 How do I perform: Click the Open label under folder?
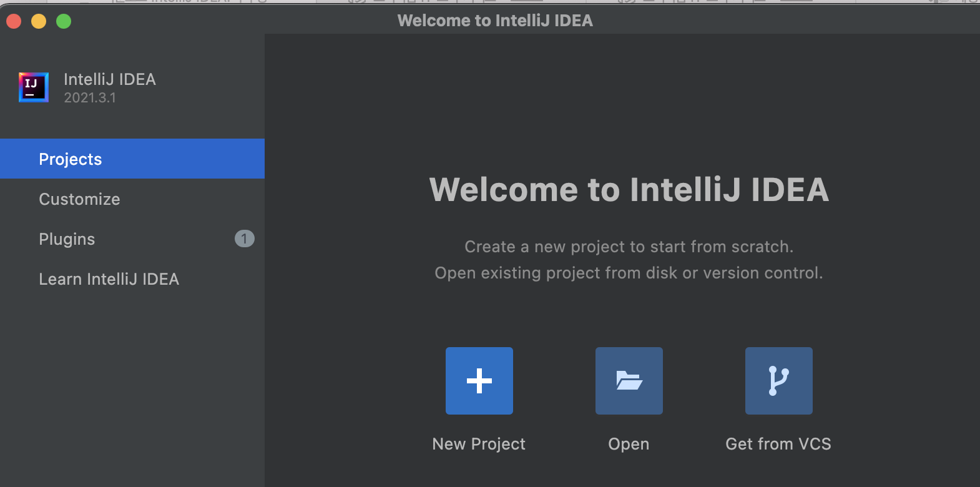(629, 444)
